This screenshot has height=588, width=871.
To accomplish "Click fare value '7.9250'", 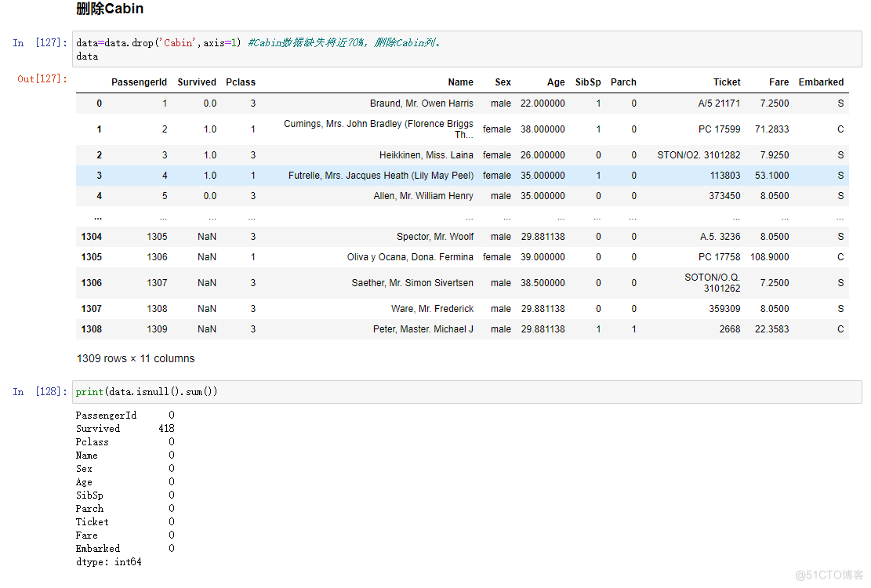I will tap(775, 155).
